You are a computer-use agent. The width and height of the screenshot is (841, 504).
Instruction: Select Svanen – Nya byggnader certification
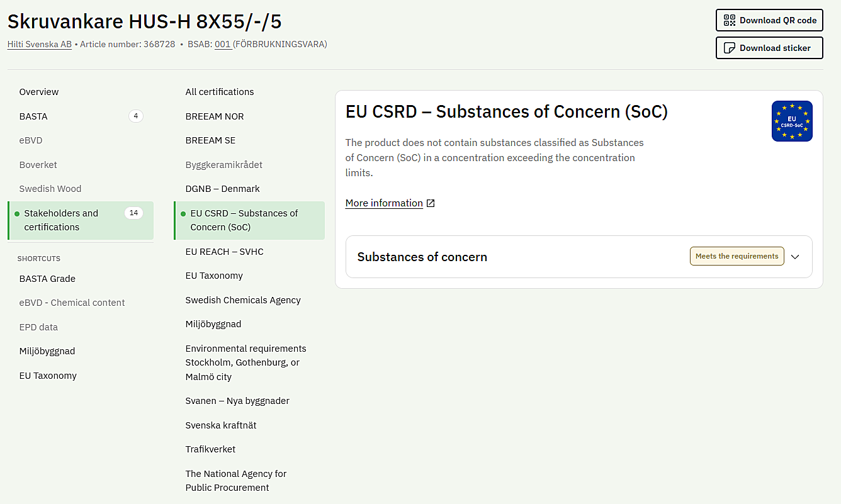coord(237,401)
